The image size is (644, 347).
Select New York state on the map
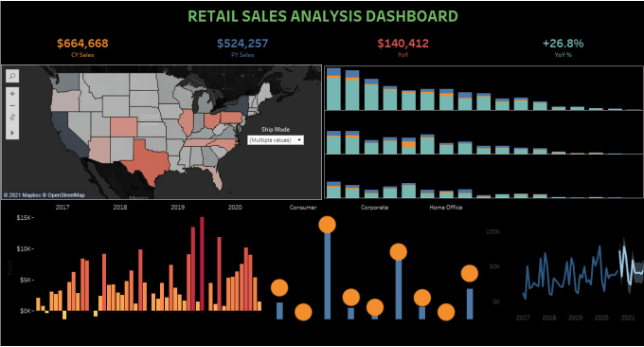[241, 105]
